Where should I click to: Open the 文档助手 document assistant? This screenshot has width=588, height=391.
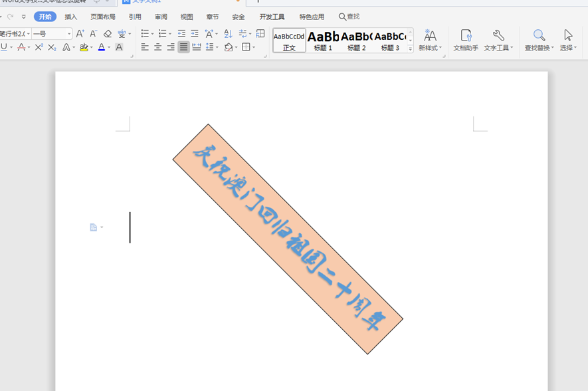466,40
